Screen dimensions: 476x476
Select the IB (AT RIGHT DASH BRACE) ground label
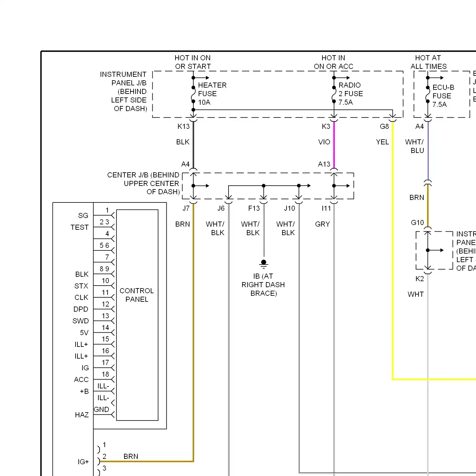click(263, 285)
